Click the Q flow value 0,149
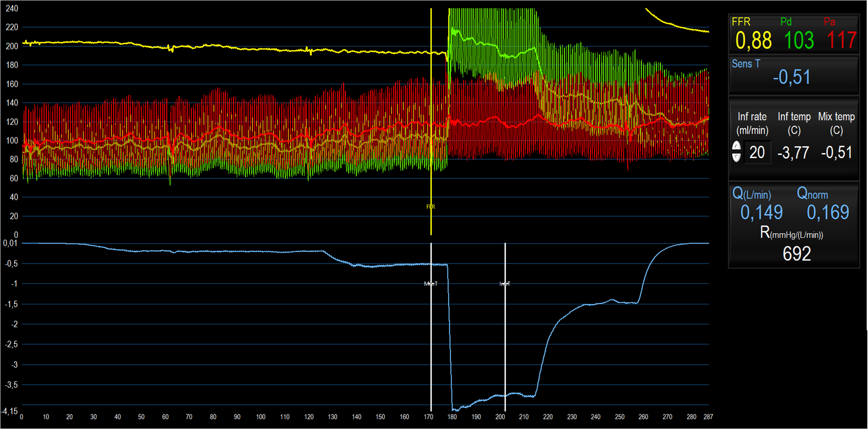Image resolution: width=868 pixels, height=429 pixels. click(x=761, y=212)
